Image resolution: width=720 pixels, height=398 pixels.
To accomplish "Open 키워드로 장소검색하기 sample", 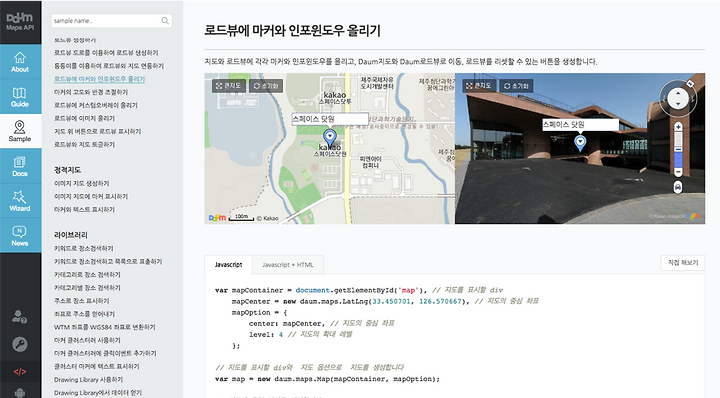I will [x=84, y=248].
